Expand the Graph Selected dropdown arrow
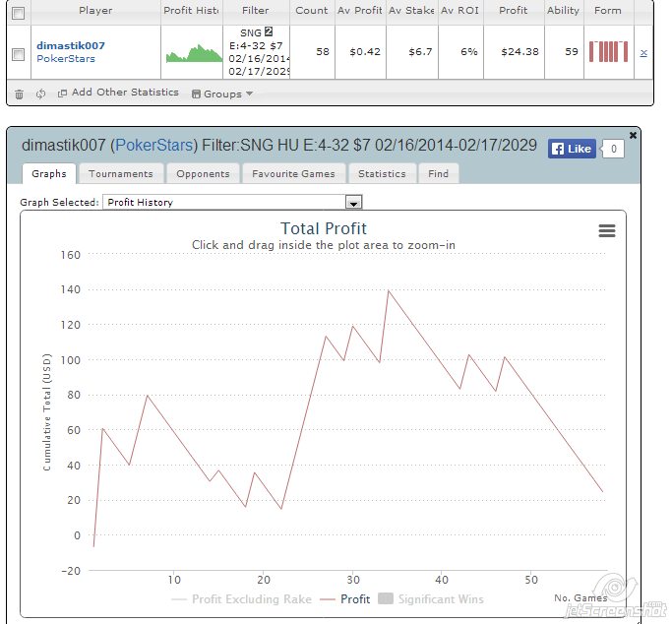This screenshot has width=672, height=624. [x=353, y=202]
